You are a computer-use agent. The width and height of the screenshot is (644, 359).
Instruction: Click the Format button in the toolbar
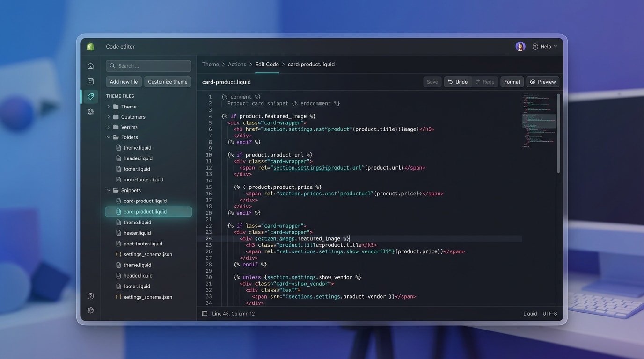point(512,81)
